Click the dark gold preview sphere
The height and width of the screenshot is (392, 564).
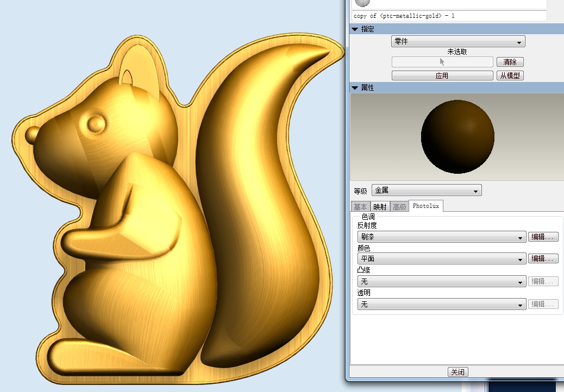(x=458, y=136)
